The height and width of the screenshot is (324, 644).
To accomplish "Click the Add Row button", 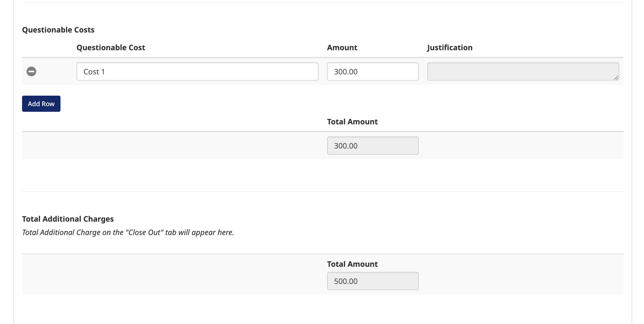I will (41, 104).
